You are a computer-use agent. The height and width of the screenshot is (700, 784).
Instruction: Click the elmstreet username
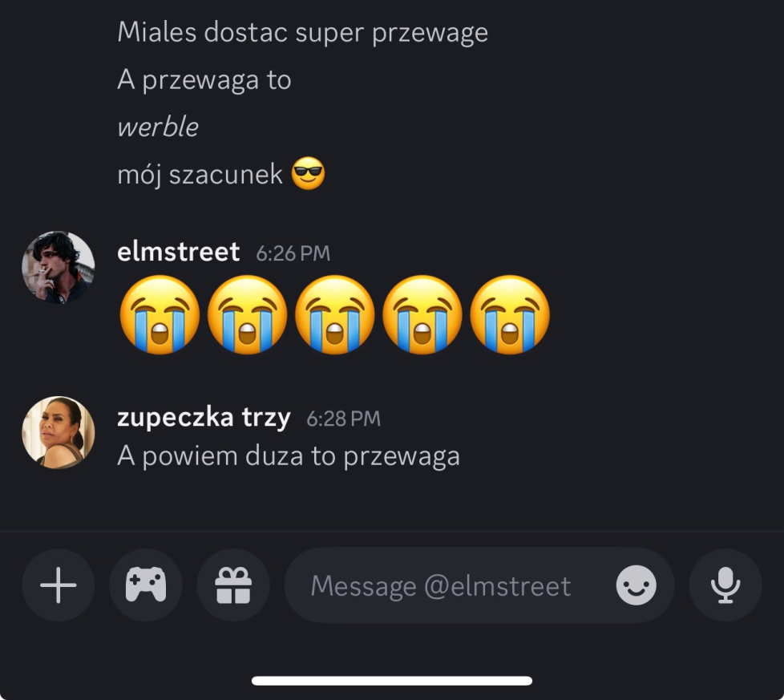pos(178,253)
